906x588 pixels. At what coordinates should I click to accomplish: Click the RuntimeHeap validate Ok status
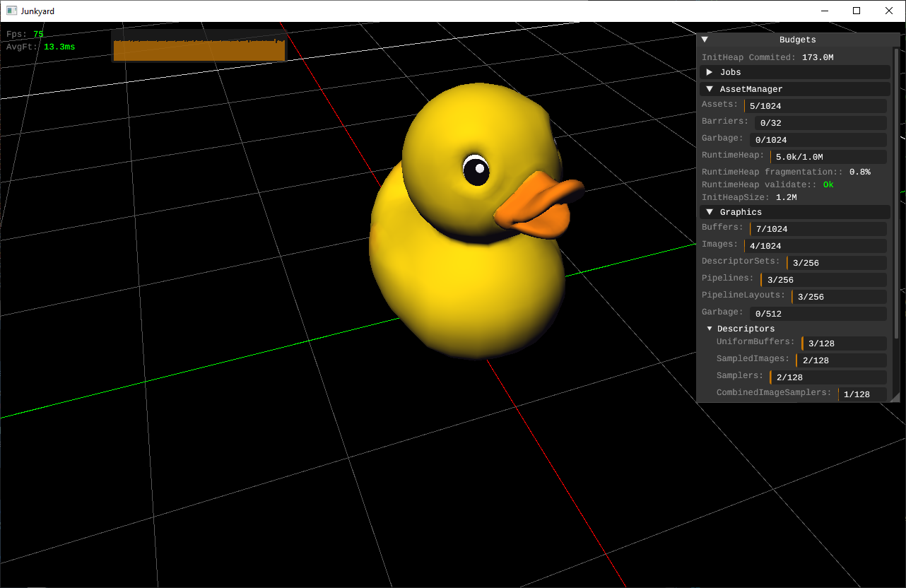point(828,184)
